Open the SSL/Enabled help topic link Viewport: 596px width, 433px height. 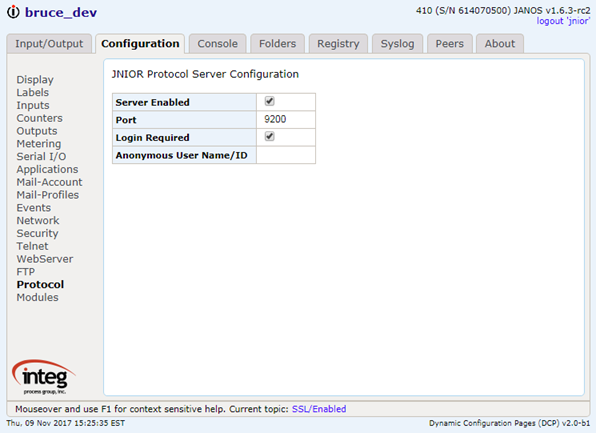(x=319, y=409)
